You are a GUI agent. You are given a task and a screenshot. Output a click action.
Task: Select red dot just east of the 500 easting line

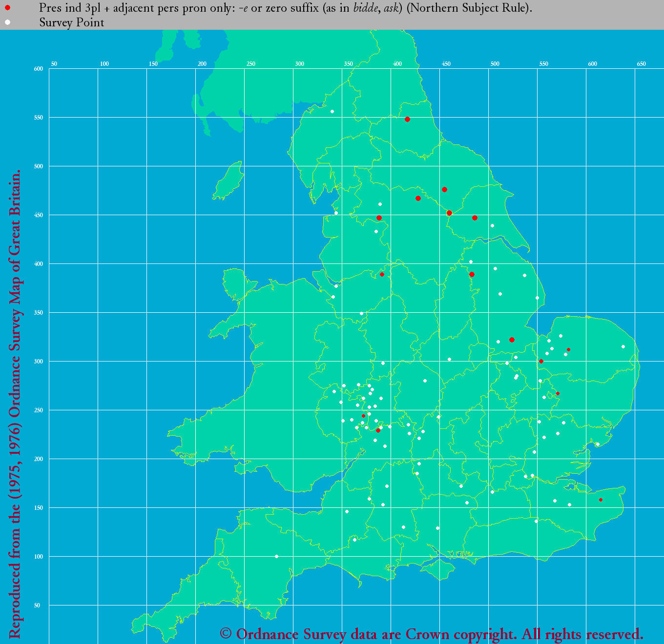(512, 340)
